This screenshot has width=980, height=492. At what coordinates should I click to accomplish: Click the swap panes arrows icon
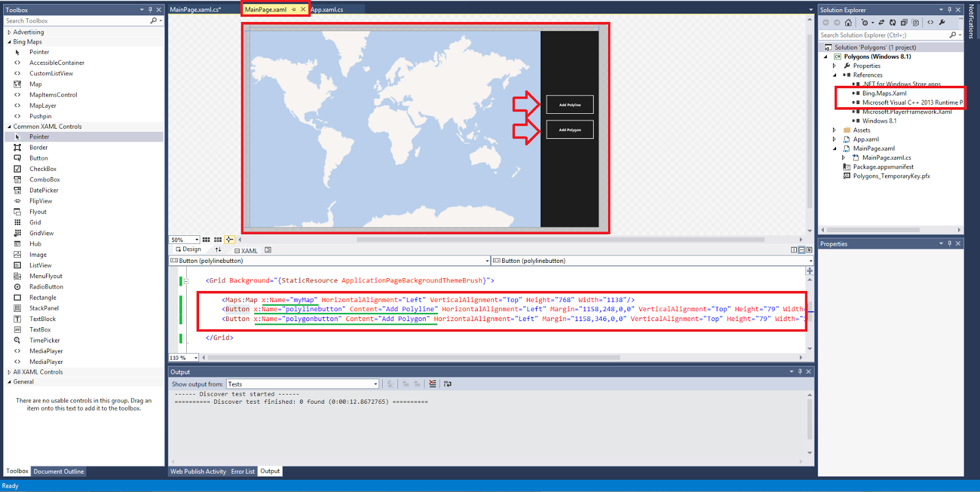point(218,250)
